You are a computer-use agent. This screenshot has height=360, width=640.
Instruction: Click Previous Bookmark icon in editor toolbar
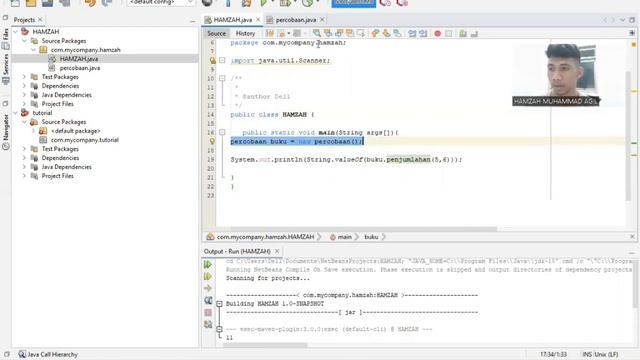click(x=375, y=33)
